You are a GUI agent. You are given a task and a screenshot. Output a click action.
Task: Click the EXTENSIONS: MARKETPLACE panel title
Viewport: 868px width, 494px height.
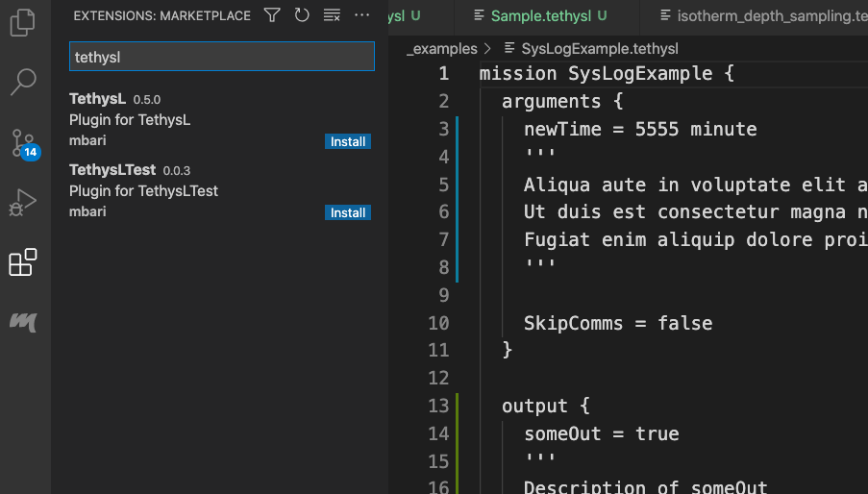[x=162, y=16]
